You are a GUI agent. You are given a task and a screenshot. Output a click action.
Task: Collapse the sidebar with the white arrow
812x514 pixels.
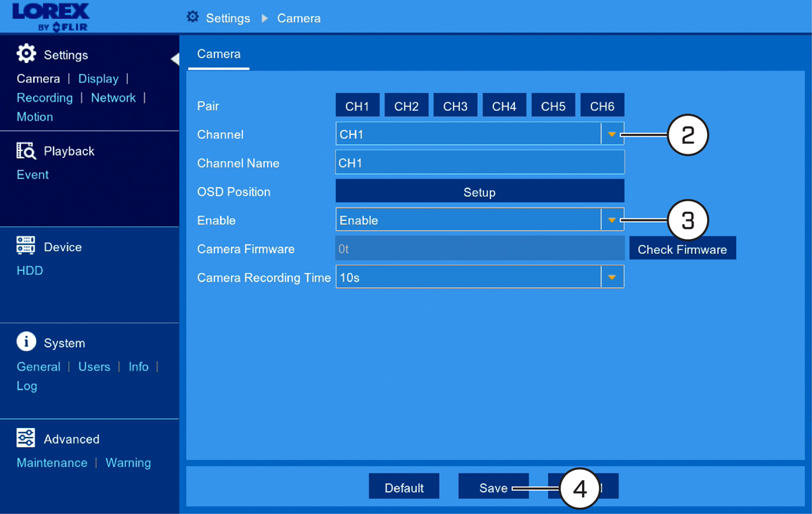click(x=175, y=59)
